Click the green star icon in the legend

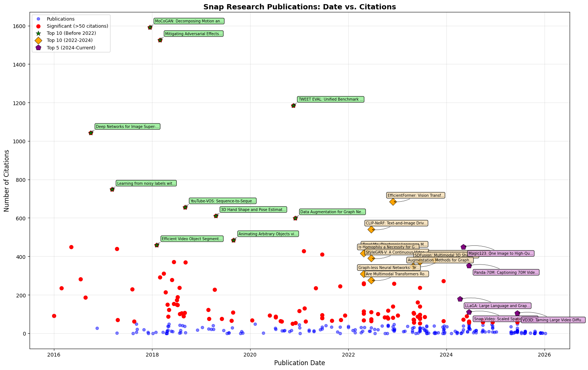coord(38,33)
